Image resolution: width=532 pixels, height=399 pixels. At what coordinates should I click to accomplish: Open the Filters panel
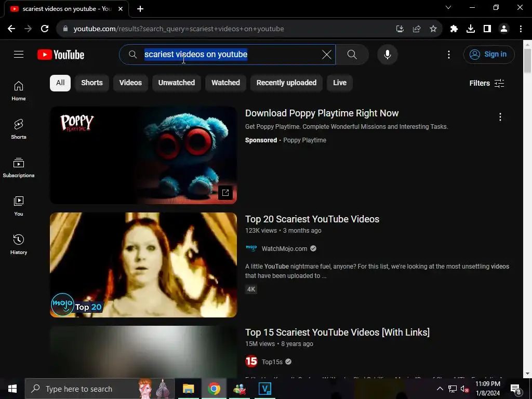(487, 83)
